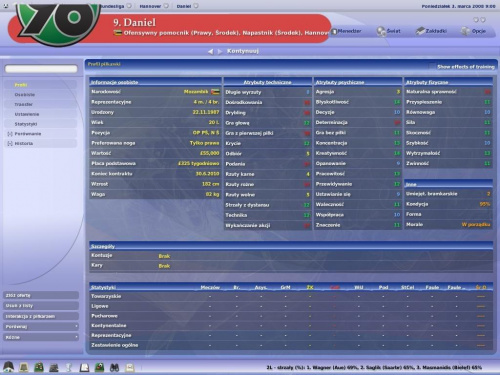Click Interakcja z piłkarzem button
The image size is (500, 375).
(41, 316)
